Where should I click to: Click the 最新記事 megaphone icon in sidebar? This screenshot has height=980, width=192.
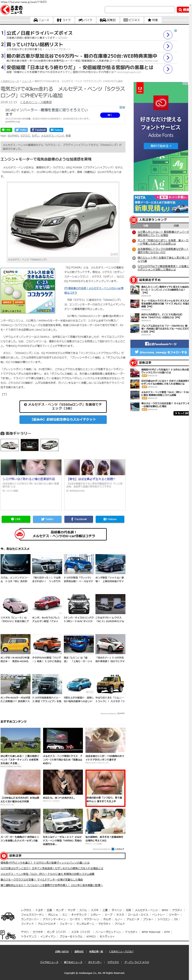(x=133, y=363)
